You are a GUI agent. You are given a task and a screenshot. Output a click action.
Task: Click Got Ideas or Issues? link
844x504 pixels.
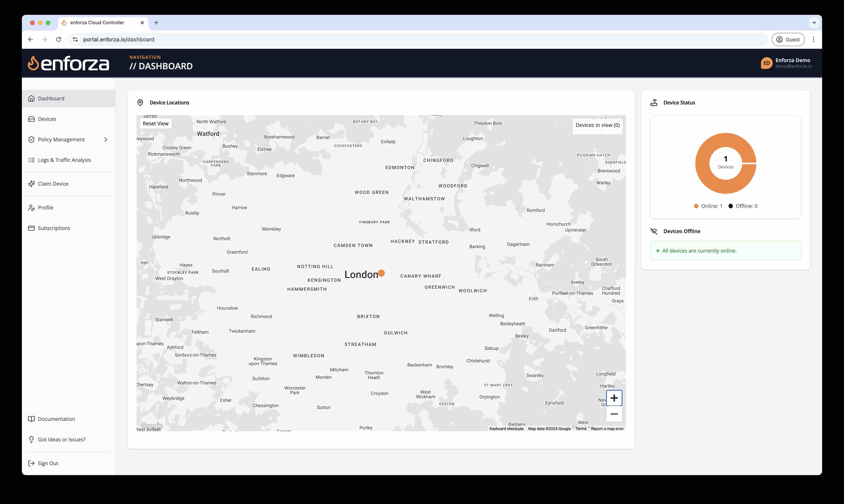[69, 439]
